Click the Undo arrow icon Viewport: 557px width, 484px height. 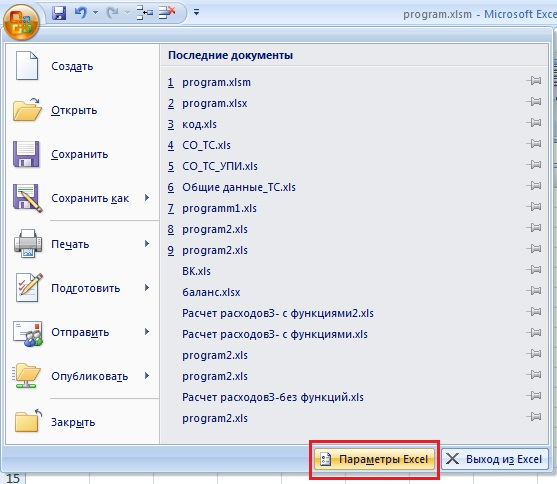[x=81, y=13]
